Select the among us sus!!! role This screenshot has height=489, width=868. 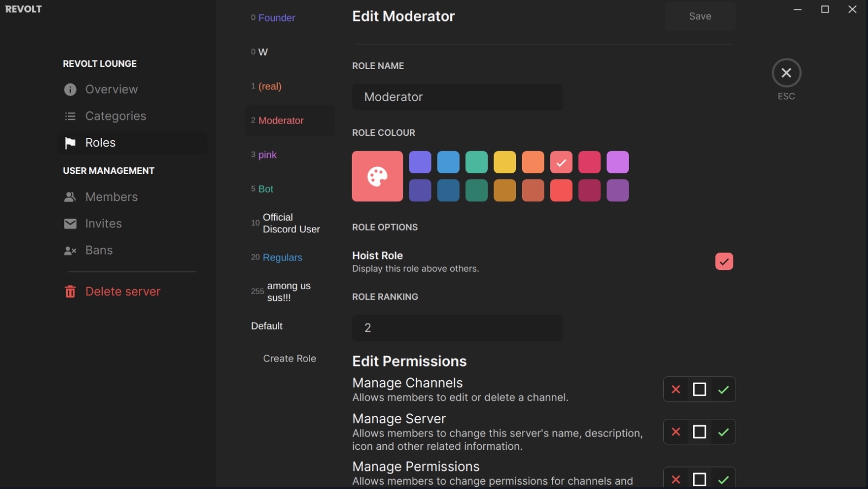pos(290,291)
